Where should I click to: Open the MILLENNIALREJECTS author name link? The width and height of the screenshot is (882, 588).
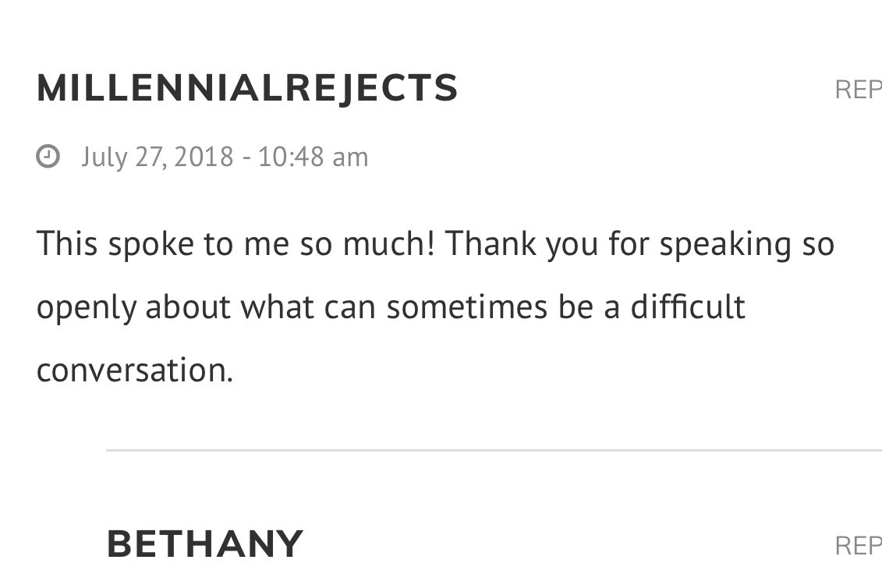(247, 88)
